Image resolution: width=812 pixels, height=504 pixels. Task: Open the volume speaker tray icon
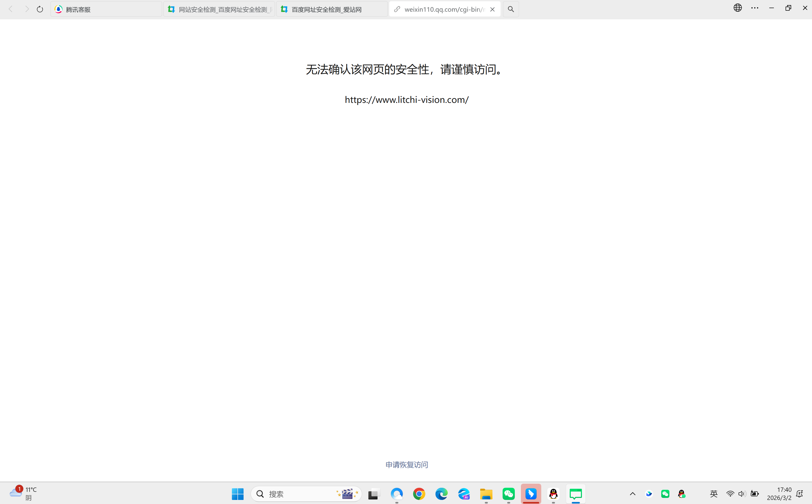742,494
